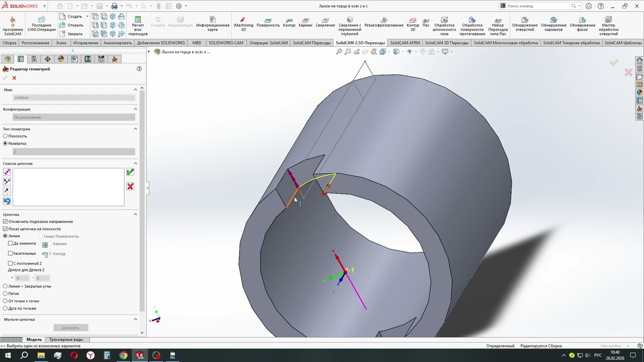The image size is (644, 362).
Task: Open Обработка шпоночного паза operation
Action: [x=444, y=27]
